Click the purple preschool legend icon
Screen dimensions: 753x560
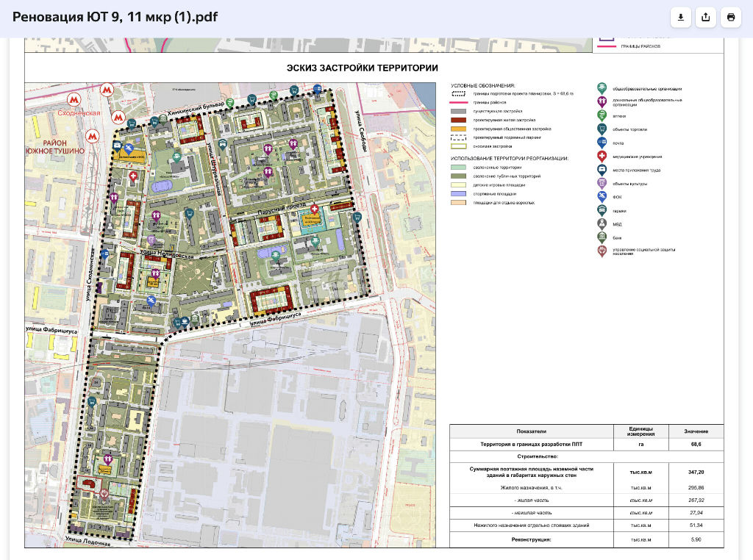click(602, 101)
